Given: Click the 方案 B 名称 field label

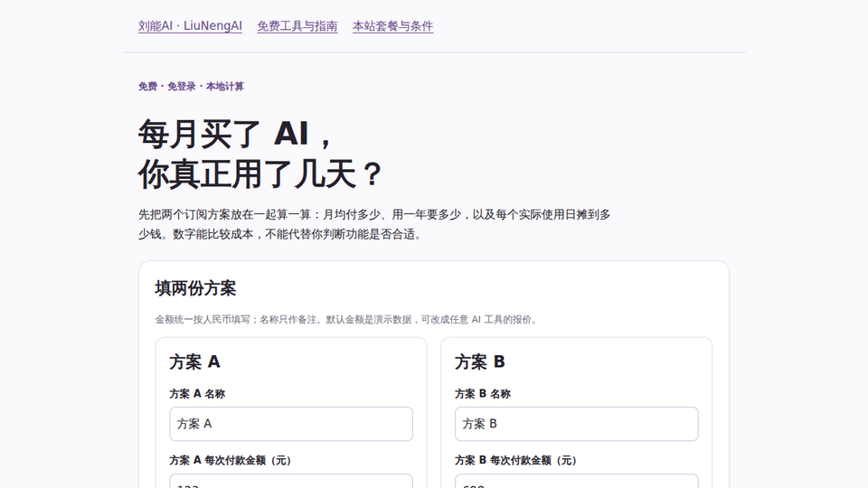Looking at the screenshot, I should tap(483, 394).
